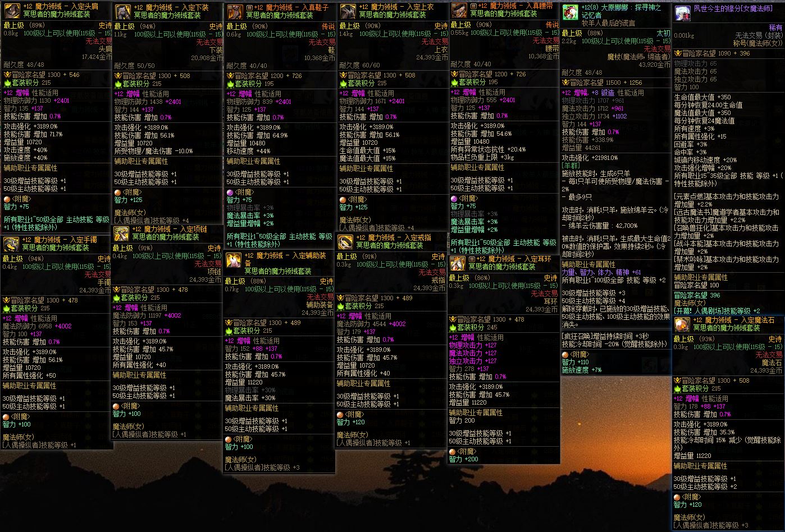Click the 入定辅助装备 item icon
Viewport: 785px width, 532px height.
pos(234,260)
